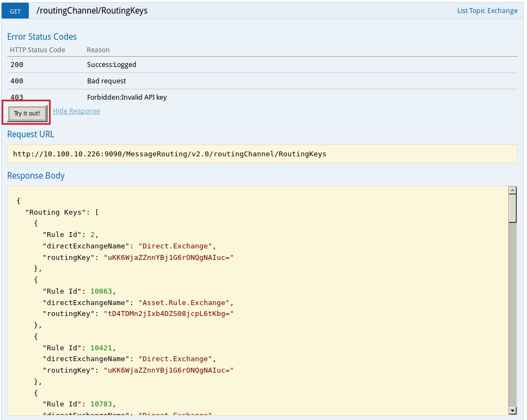The width and height of the screenshot is (527, 420).
Task: Click the "Routing Keys" JSON key
Action: pyautogui.click(x=56, y=212)
